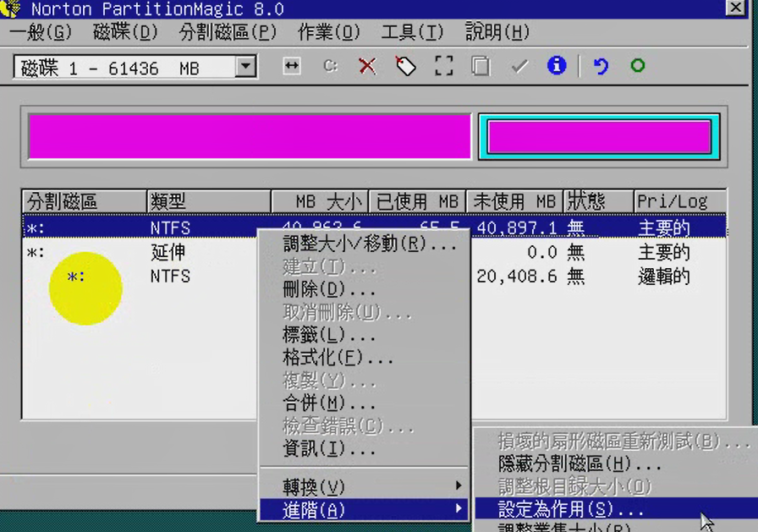Click the 20,408.6 unused MB value
Image resolution: width=758 pixels, height=532 pixels.
tap(516, 277)
